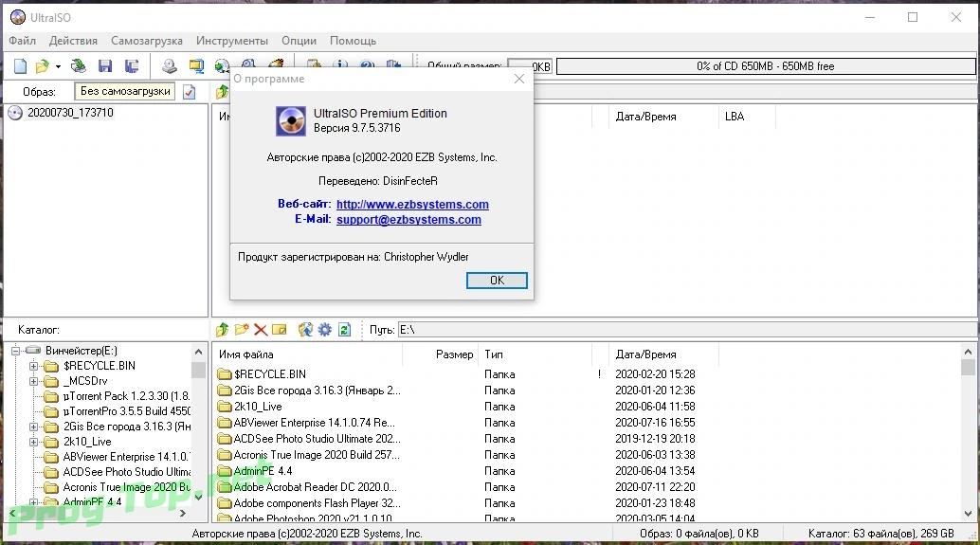Click the Без самозагрузки boot type button

click(x=125, y=91)
